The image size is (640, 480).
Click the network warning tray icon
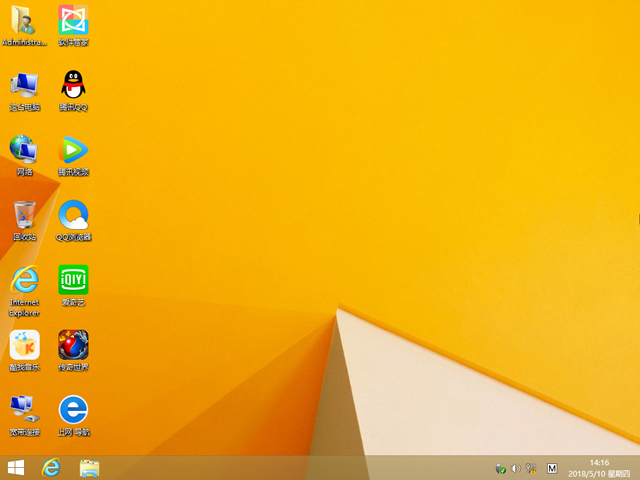531,468
